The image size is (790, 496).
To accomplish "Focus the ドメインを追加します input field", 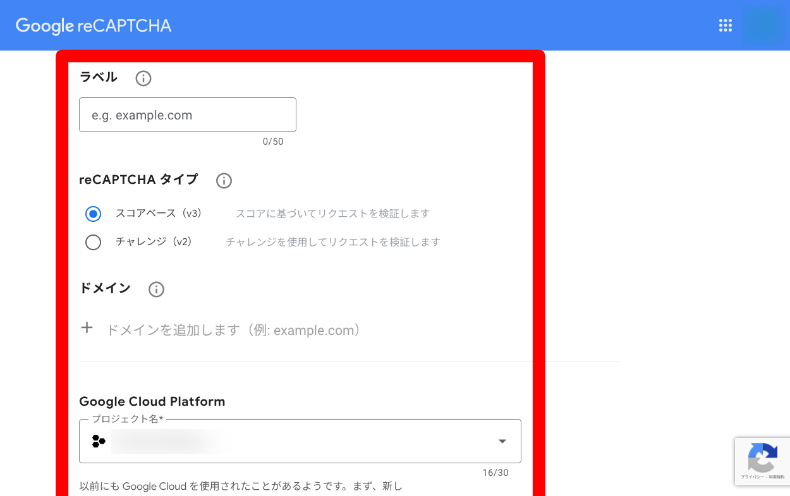I will pos(233,330).
